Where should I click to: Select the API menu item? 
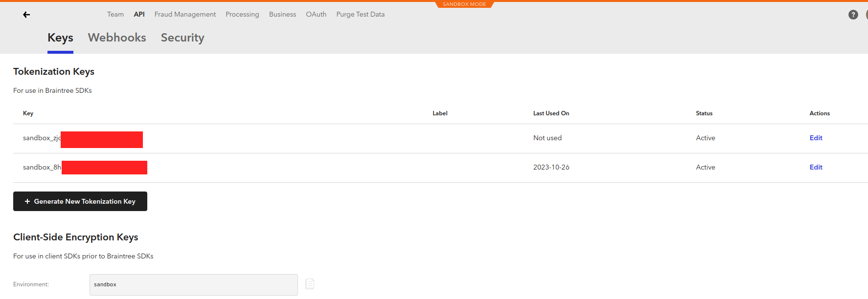click(139, 14)
